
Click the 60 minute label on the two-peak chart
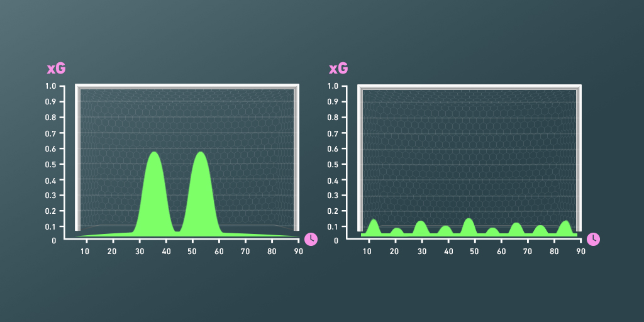click(219, 252)
